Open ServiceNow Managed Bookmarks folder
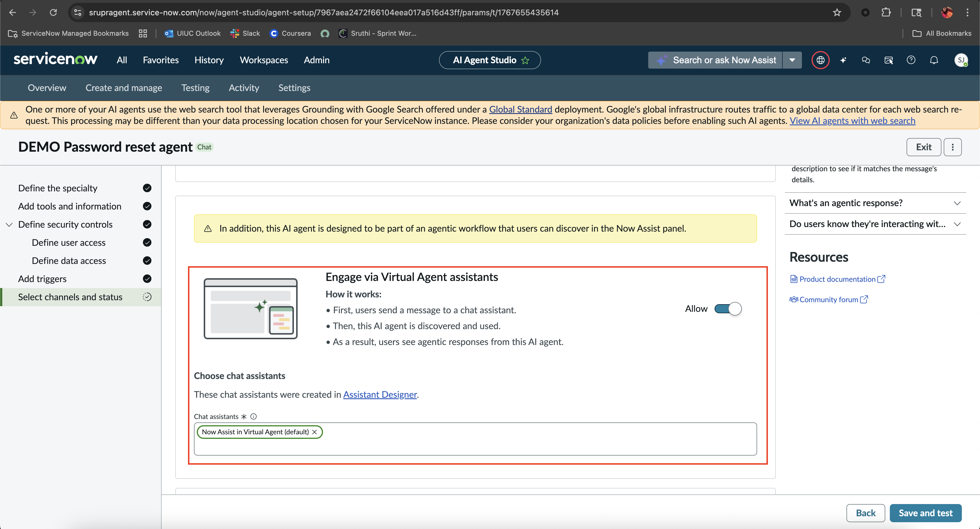The image size is (980, 529). [x=68, y=33]
